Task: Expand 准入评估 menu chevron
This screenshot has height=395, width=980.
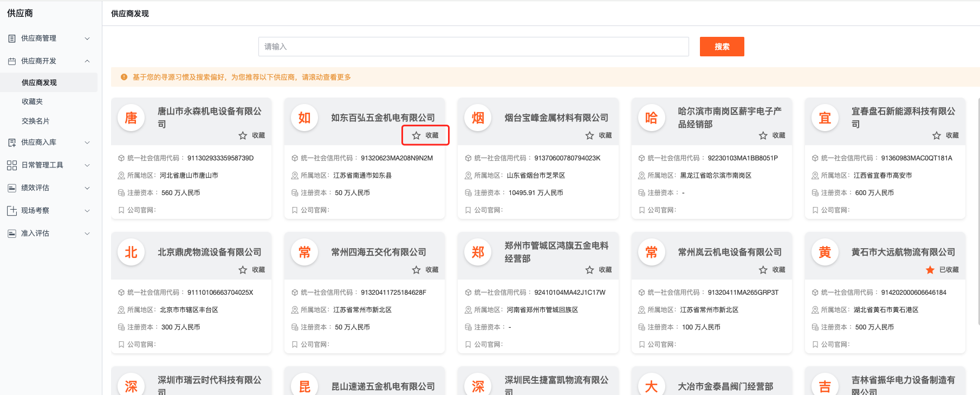Action: [87, 234]
